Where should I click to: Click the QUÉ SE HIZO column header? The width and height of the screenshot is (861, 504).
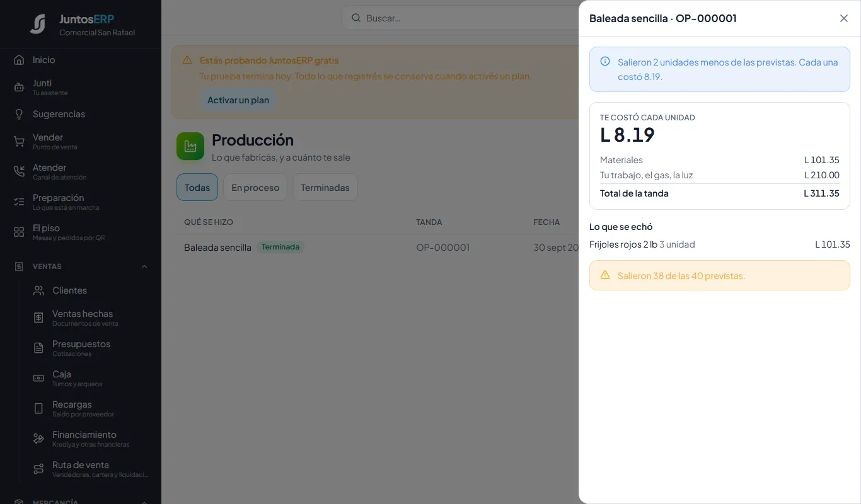click(209, 222)
